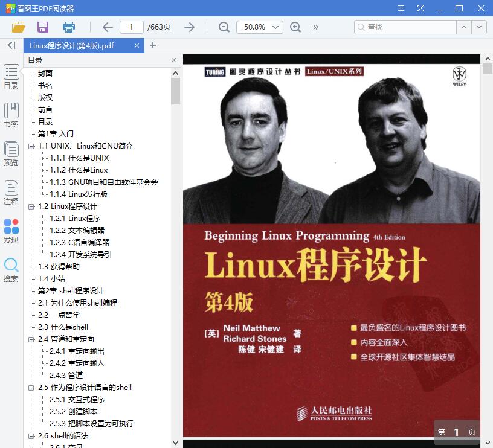
Task: Jump to 第2章 shell程序设计
Action: tap(71, 291)
